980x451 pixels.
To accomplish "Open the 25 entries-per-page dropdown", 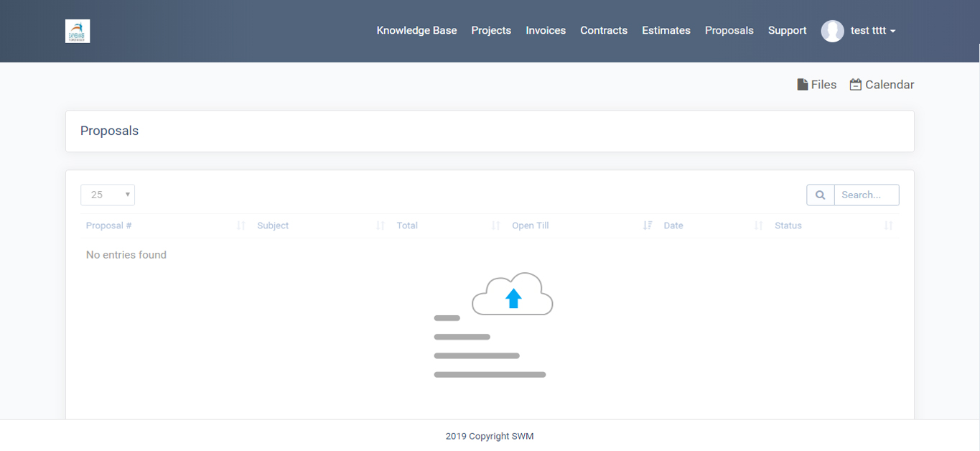I will click(108, 195).
